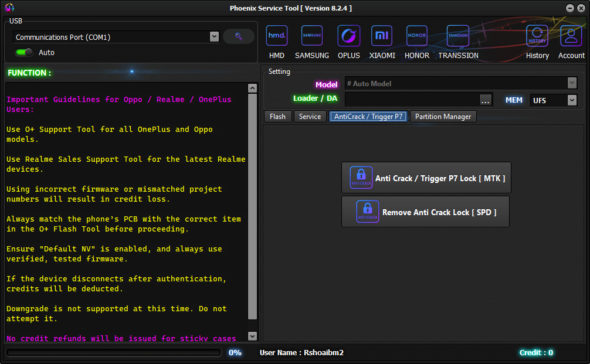Screen dimensions: 590x364
Task: Open the Service tab
Action: point(310,117)
